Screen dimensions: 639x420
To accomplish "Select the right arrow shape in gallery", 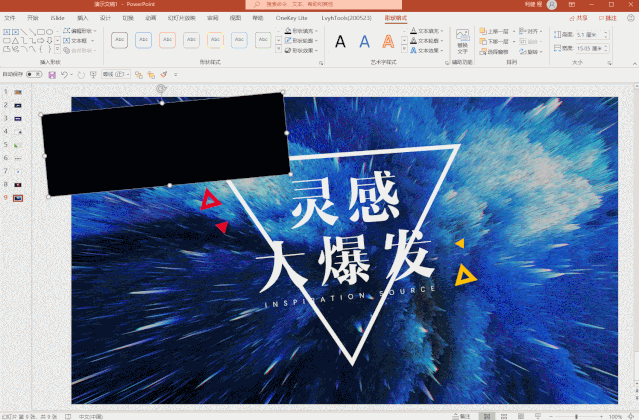I will [x=41, y=41].
